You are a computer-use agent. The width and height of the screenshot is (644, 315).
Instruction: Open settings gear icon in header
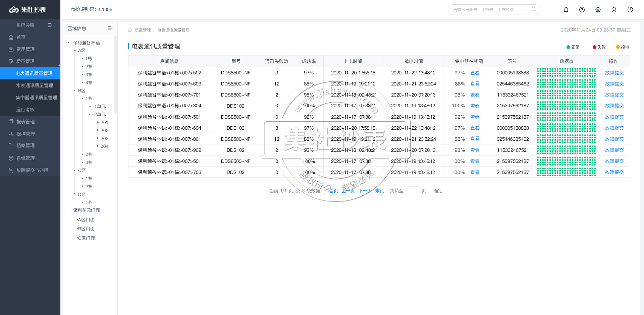click(598, 10)
